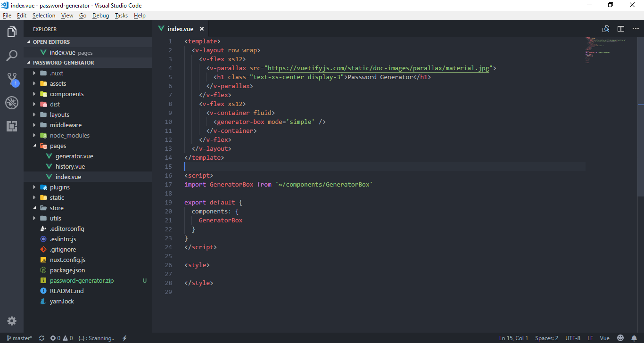
Task: Click the feedback smiley icon
Action: [620, 338]
